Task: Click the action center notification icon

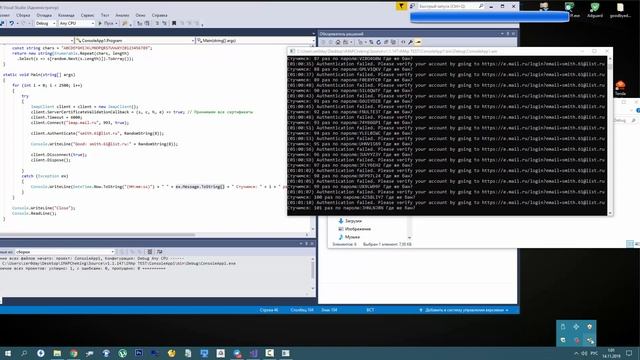Action: 629,353
